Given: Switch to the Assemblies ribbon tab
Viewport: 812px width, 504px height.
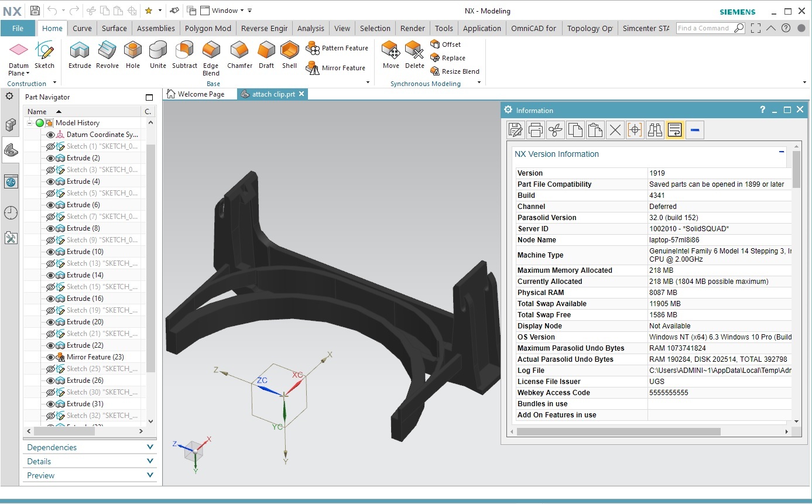Looking at the screenshot, I should point(156,28).
